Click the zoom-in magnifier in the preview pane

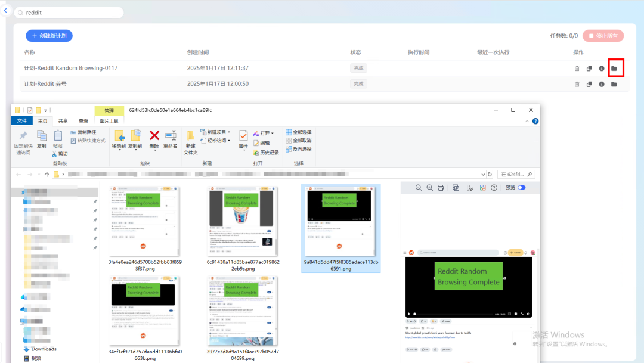coord(429,187)
